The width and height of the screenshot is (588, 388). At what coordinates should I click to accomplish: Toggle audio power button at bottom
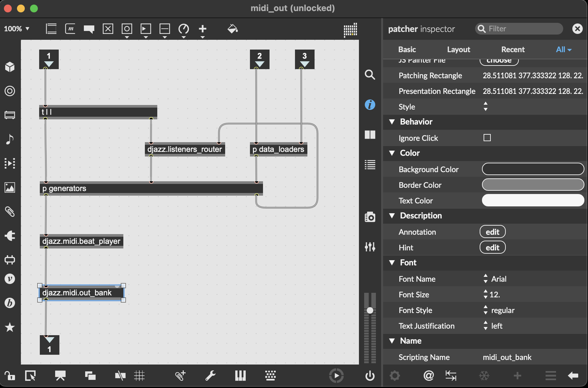pos(370,376)
